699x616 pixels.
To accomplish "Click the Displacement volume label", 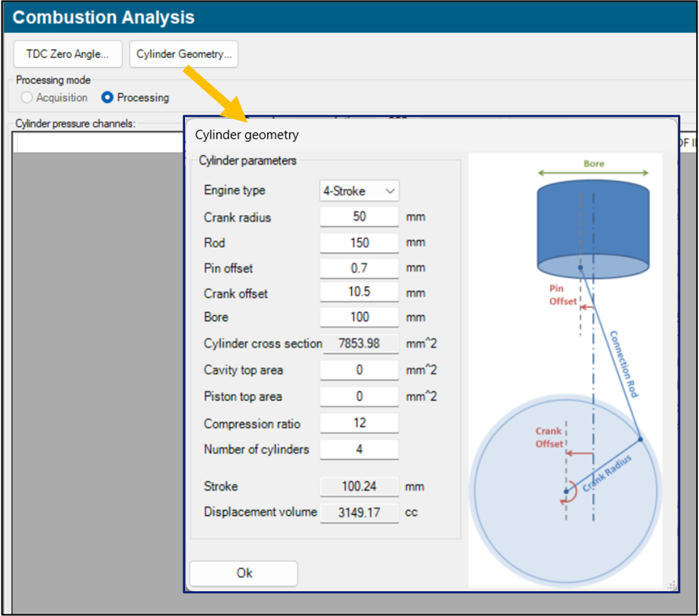I will coord(260,512).
